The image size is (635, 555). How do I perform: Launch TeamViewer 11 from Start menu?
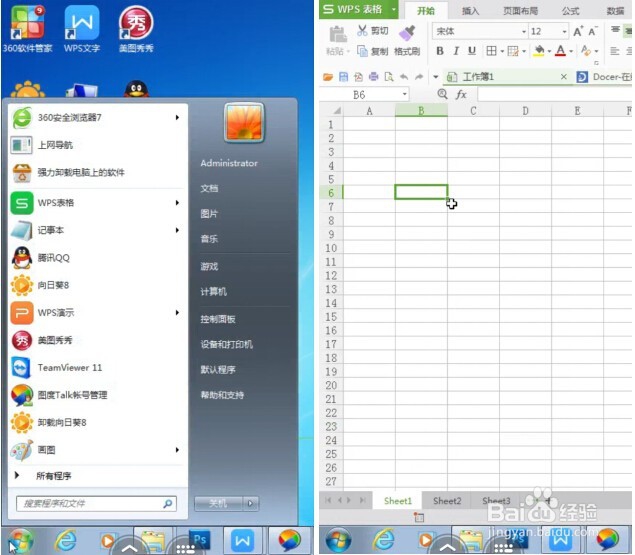96,368
